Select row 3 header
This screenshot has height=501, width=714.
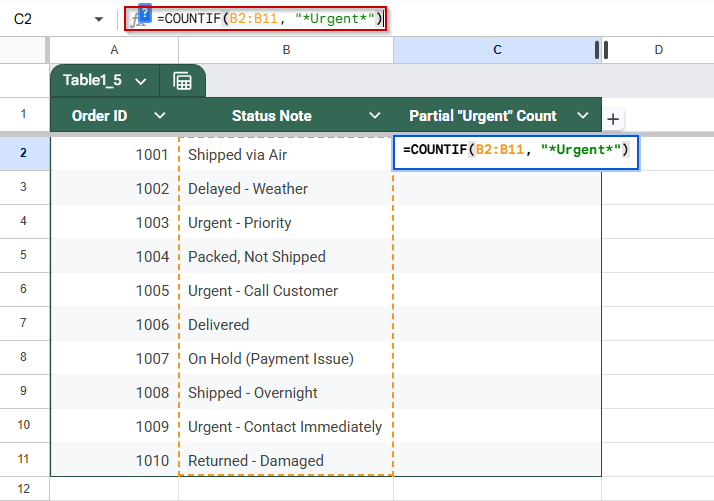[24, 187]
